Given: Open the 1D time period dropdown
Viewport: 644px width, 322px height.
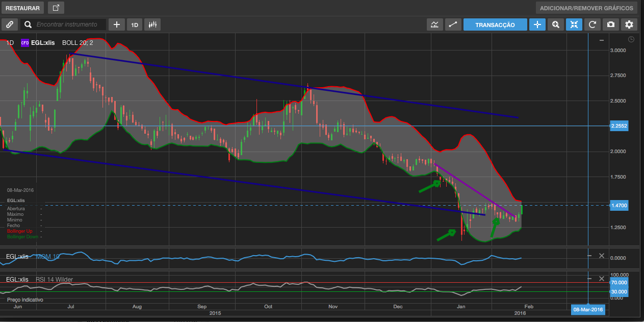Looking at the screenshot, I should click(x=135, y=24).
